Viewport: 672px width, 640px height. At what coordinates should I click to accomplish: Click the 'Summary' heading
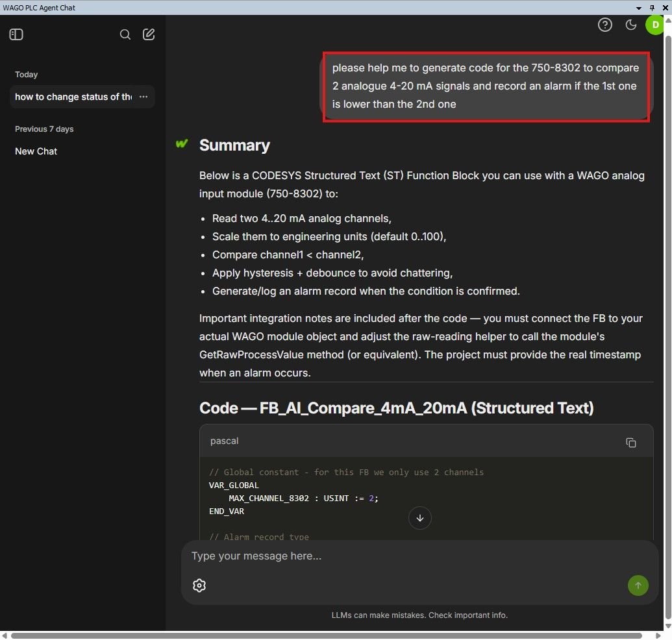click(x=234, y=145)
